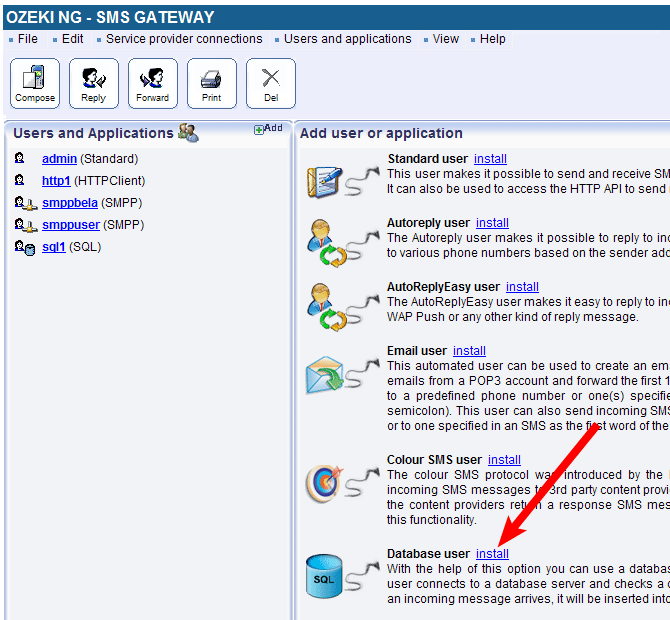Open the Edit menu
The image size is (670, 620).
[x=72, y=39]
